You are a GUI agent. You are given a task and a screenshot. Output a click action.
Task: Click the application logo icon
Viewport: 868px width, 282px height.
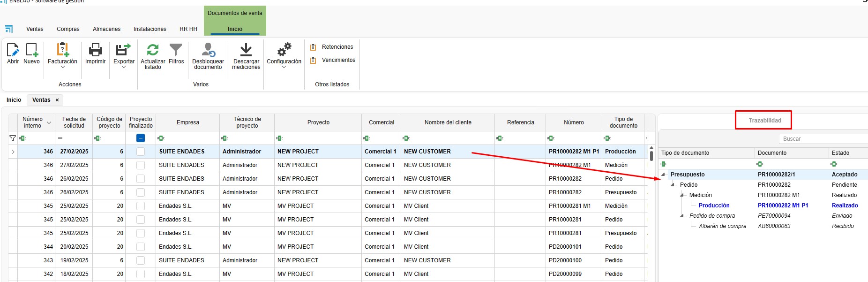pos(9,29)
